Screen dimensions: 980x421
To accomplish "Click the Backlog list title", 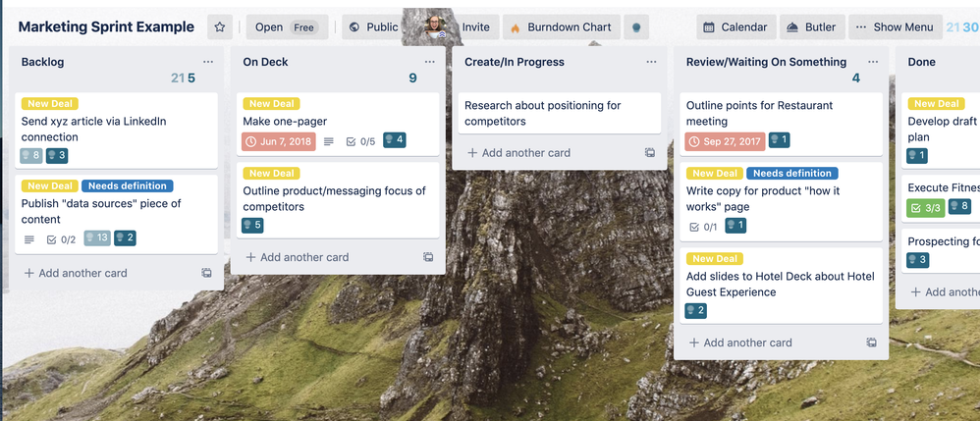I will (42, 62).
